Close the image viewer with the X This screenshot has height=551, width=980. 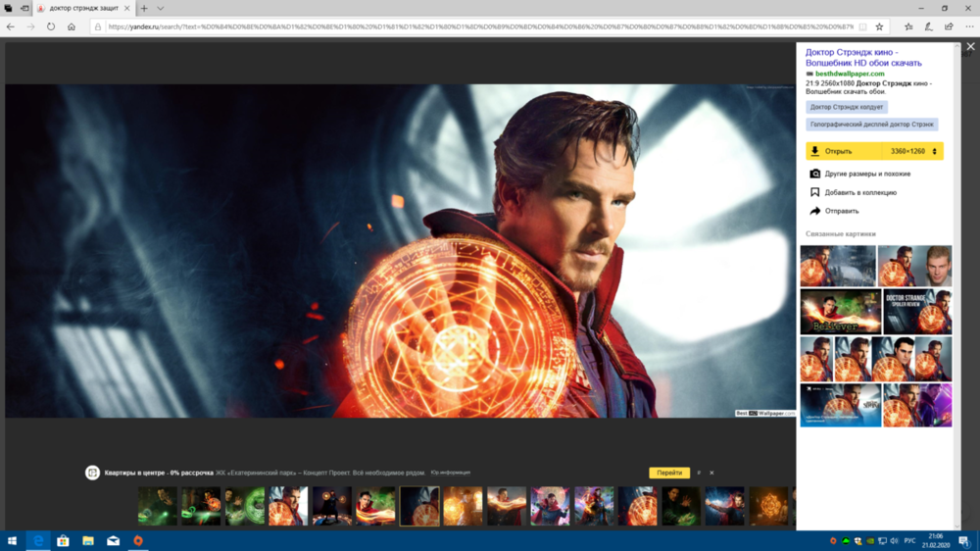[970, 47]
